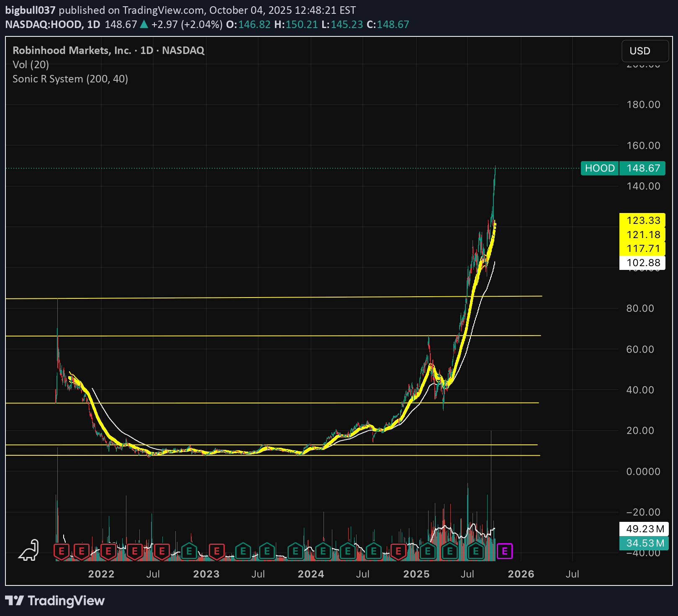Click the first green earnings marker
The width and height of the screenshot is (678, 616).
pos(189,551)
